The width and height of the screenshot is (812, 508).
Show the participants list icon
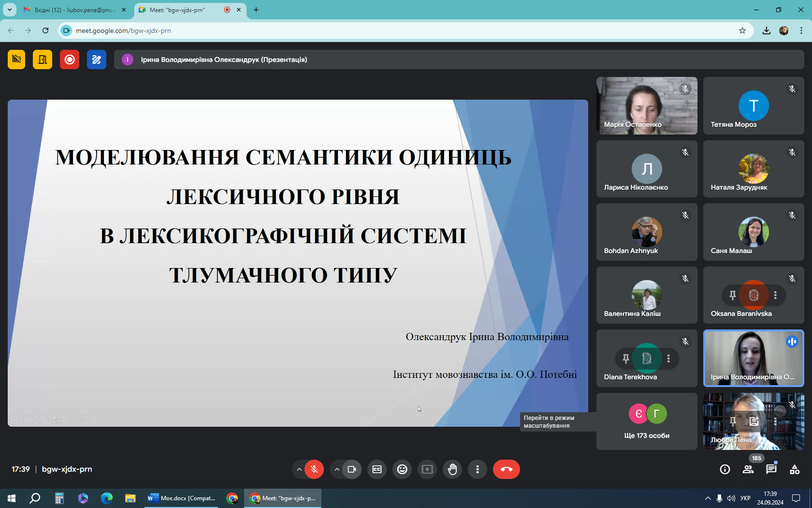(748, 469)
